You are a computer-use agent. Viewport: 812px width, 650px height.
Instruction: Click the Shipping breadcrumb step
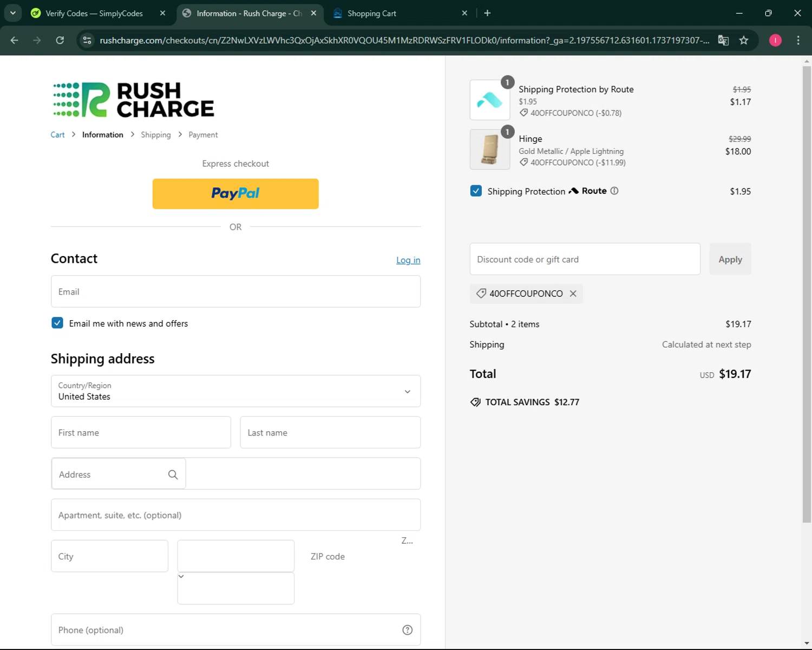[x=156, y=135]
